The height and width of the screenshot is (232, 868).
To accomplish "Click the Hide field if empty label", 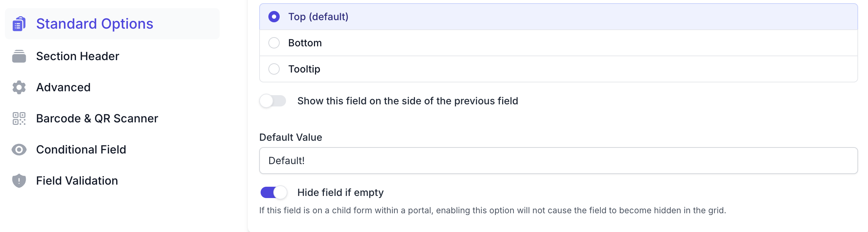I will coord(340,192).
